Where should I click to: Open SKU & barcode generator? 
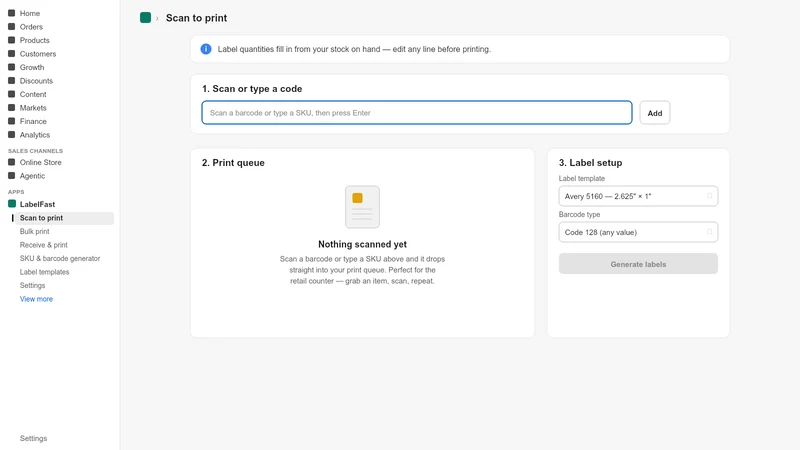pyautogui.click(x=60, y=258)
